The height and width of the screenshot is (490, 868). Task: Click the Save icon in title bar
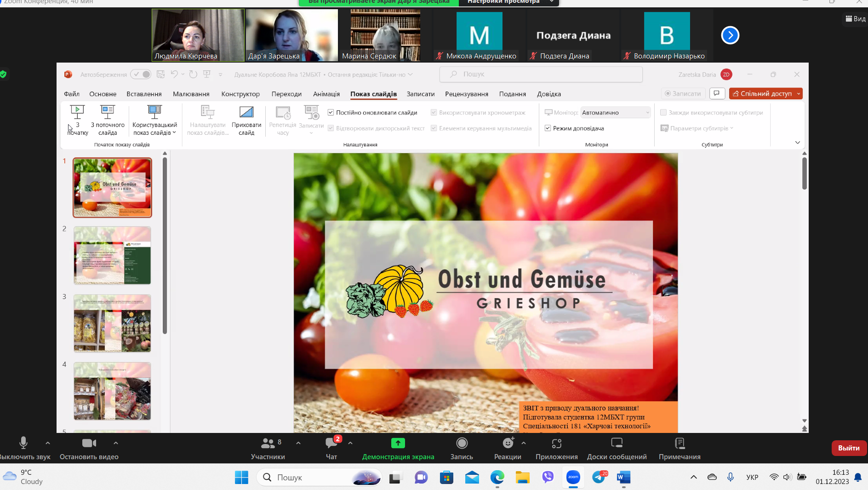click(160, 74)
